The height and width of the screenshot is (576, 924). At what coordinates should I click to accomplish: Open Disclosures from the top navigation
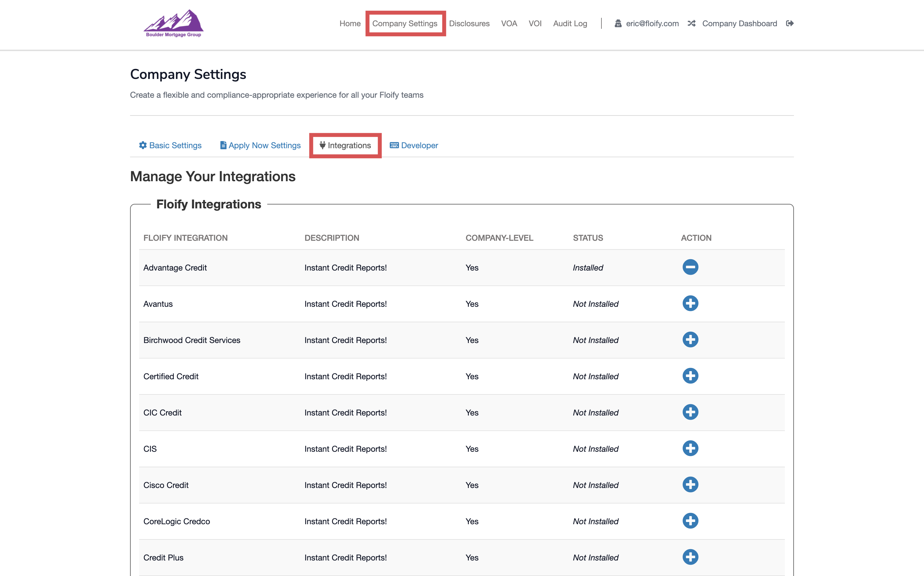469,23
